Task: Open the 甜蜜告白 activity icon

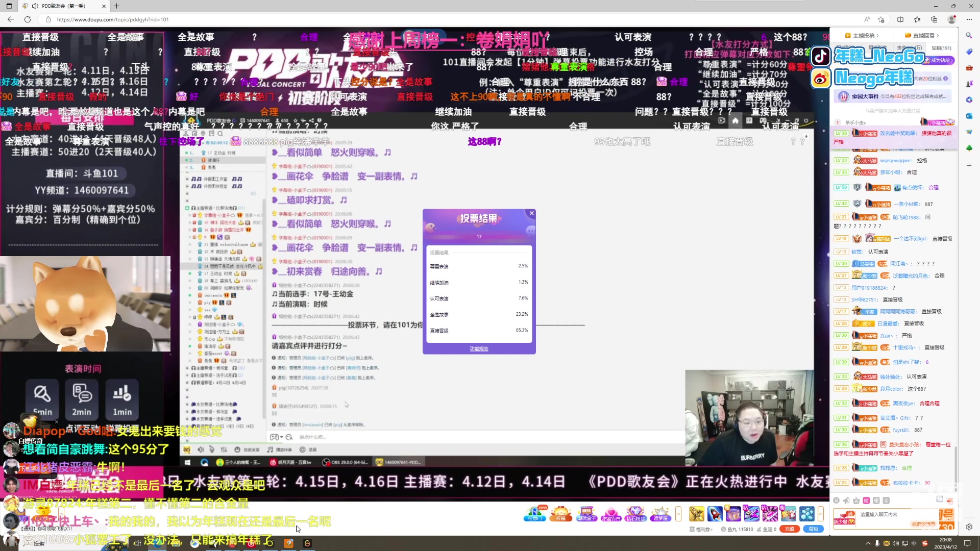Action: pyautogui.click(x=611, y=514)
